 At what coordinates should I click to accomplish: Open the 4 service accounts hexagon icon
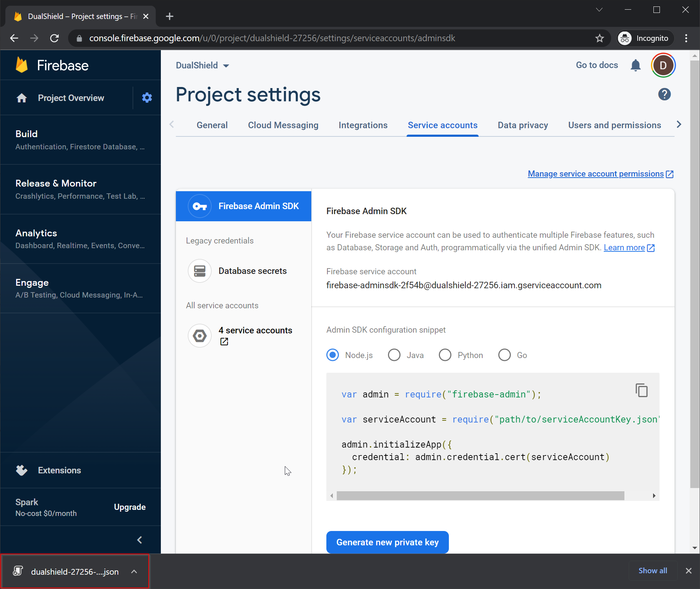tap(200, 336)
